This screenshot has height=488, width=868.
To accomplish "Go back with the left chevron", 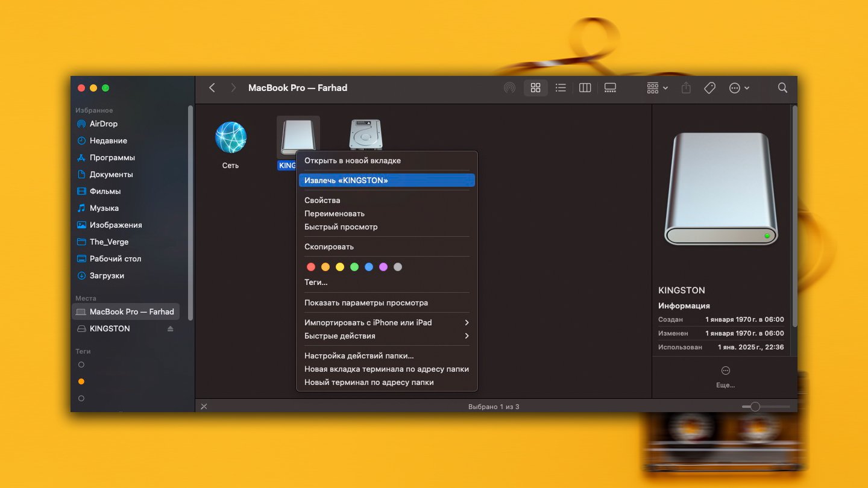I will point(212,88).
